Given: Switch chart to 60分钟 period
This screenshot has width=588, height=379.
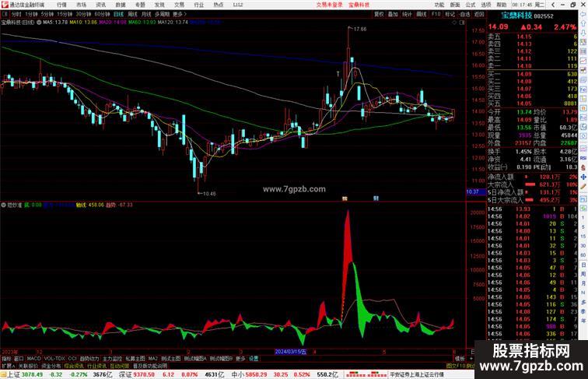Looking at the screenshot, I should [x=102, y=14].
